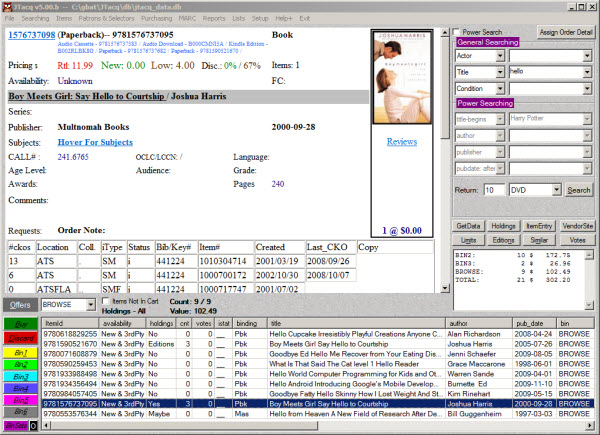The width and height of the screenshot is (600, 435).
Task: Click the red Discard button
Action: coord(21,338)
